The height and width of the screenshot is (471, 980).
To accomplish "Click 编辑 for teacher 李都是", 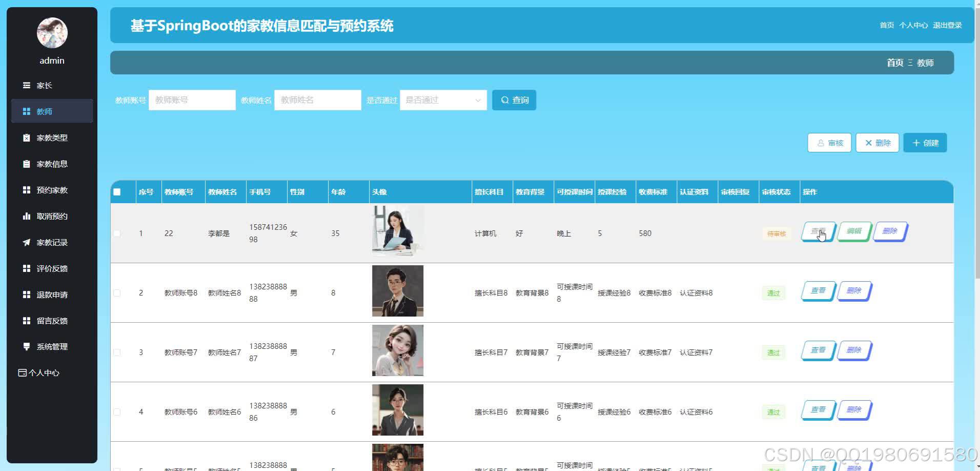I will pos(854,231).
